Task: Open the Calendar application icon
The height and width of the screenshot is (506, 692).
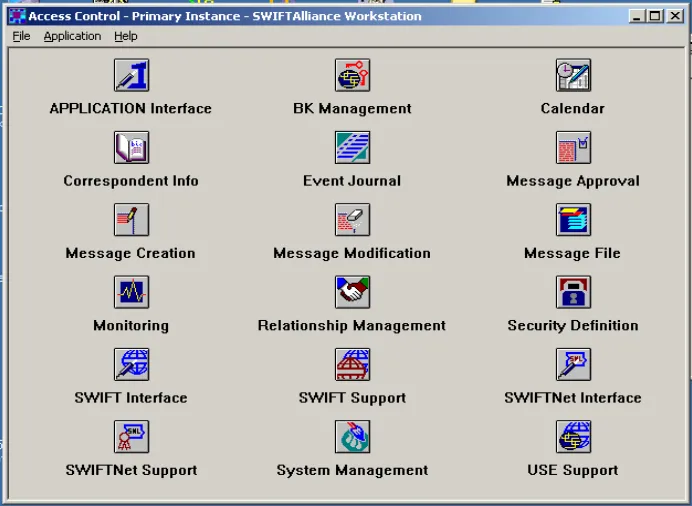Action: click(x=573, y=75)
